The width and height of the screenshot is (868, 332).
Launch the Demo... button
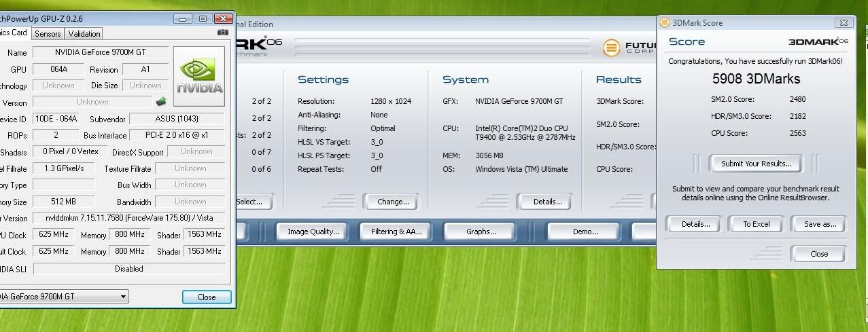(x=585, y=232)
